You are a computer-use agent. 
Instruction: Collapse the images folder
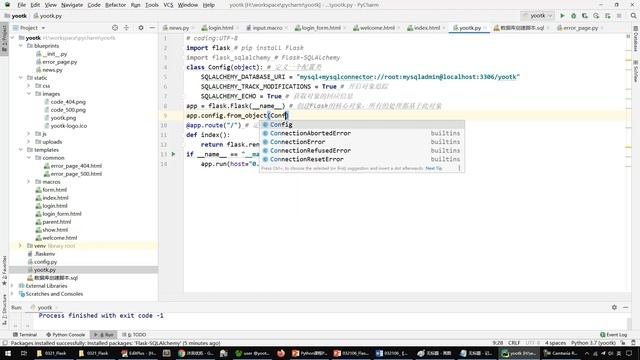pyautogui.click(x=29, y=94)
